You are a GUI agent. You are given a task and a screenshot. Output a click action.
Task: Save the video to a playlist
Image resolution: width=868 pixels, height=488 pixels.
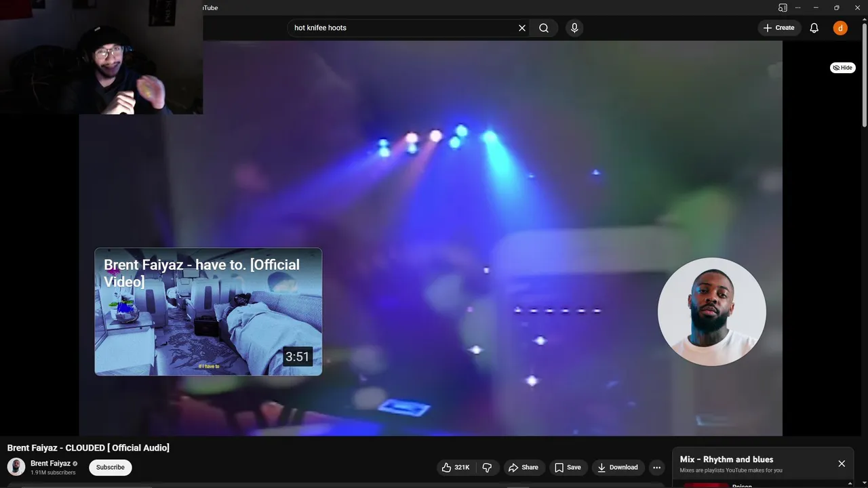click(x=568, y=467)
